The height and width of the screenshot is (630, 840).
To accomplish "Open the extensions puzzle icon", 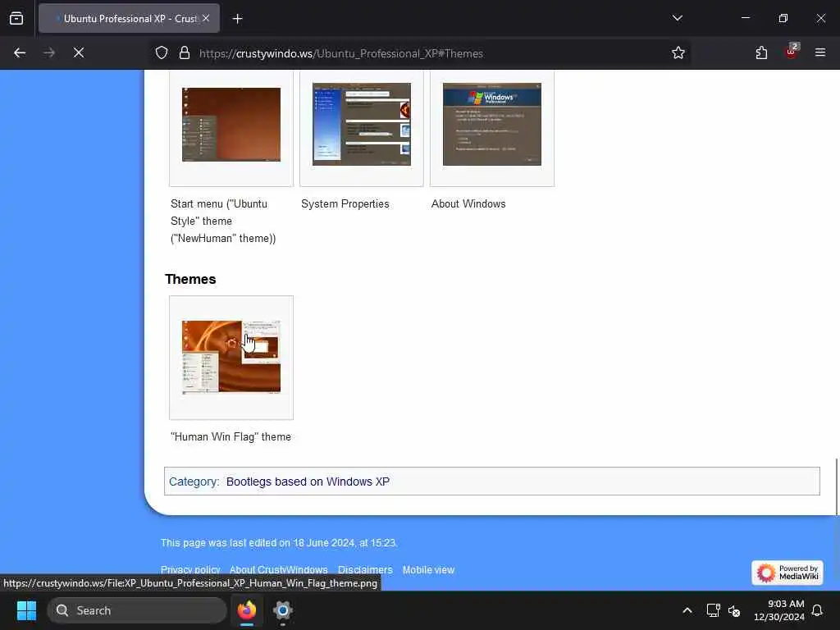I will pyautogui.click(x=761, y=52).
